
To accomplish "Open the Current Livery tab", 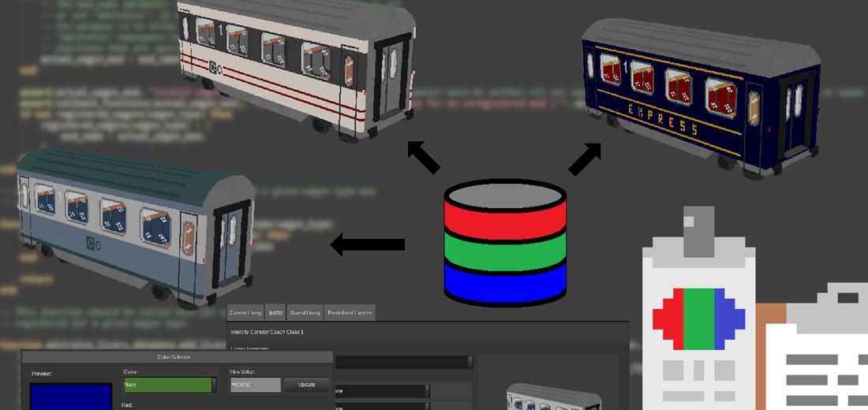I will (245, 312).
